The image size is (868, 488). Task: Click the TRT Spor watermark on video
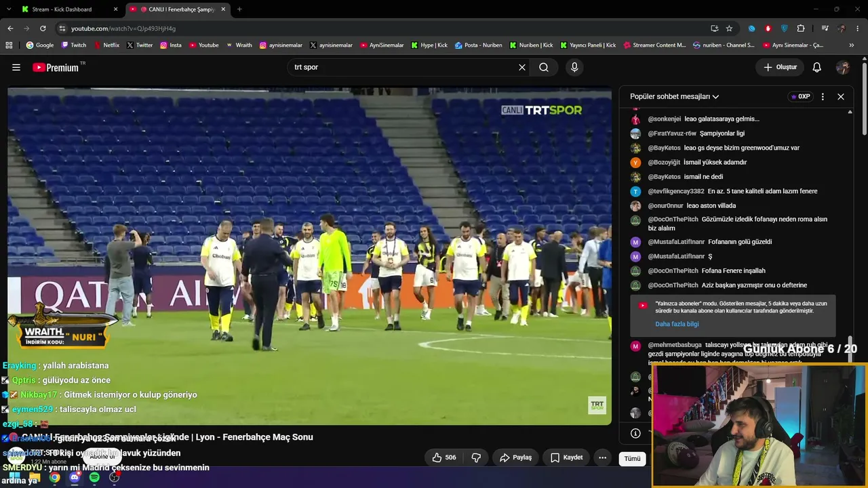[597, 405]
